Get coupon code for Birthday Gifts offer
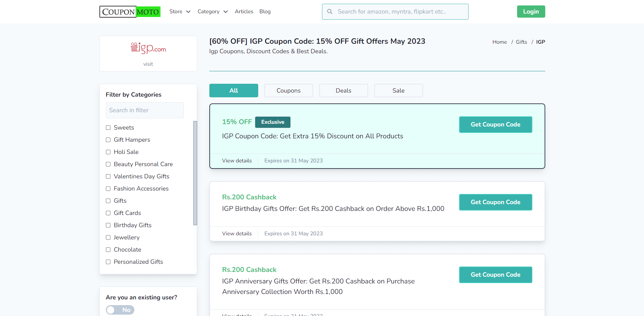This screenshot has width=644, height=316. (x=495, y=202)
